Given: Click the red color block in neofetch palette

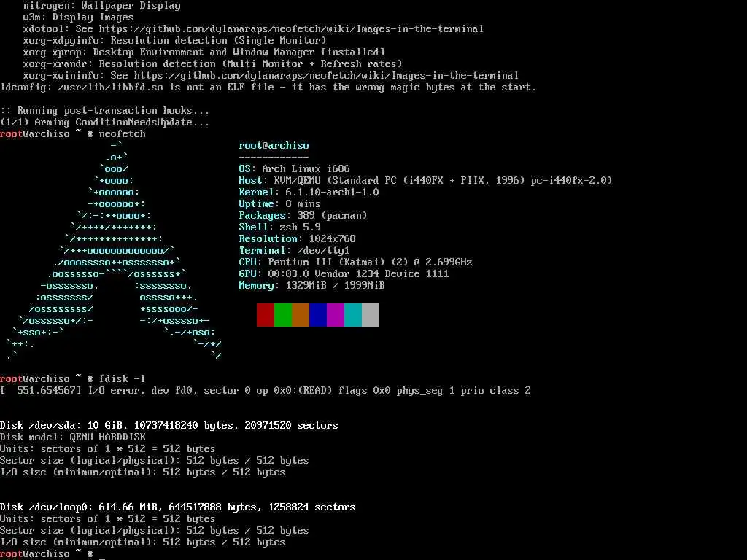Looking at the screenshot, I should [266, 315].
